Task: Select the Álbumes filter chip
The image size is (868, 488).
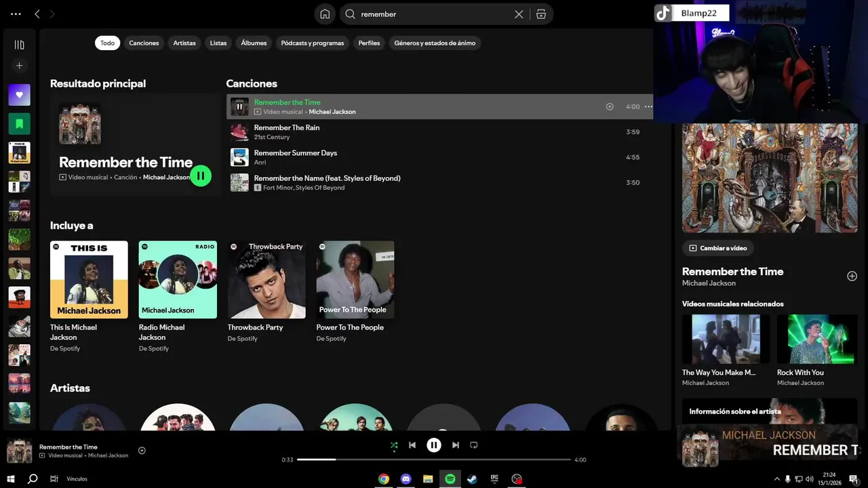Action: click(x=254, y=43)
